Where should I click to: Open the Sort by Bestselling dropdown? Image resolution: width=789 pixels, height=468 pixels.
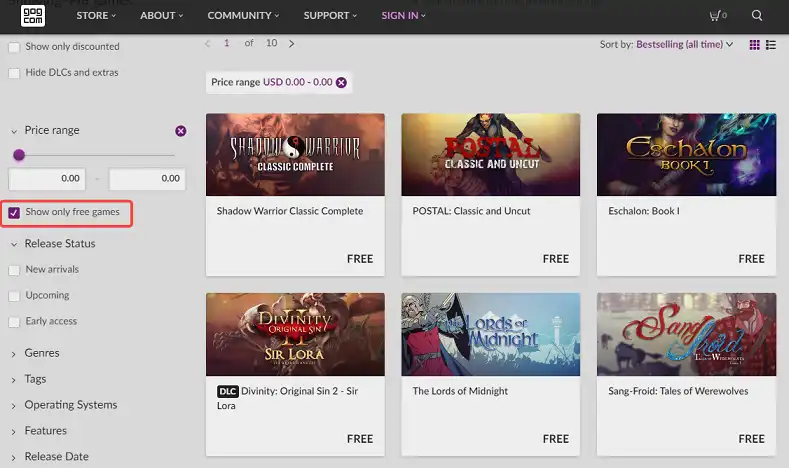point(684,44)
